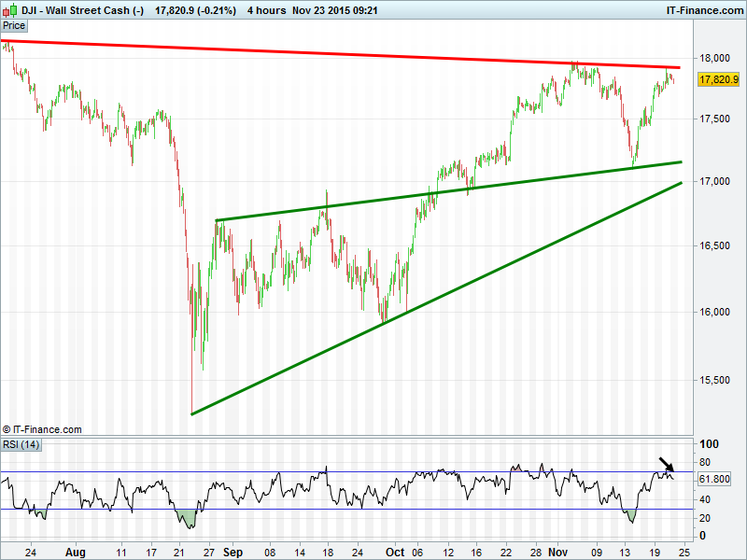Click the 40 label on RSI axis
The width and height of the screenshot is (747, 560).
(705, 499)
